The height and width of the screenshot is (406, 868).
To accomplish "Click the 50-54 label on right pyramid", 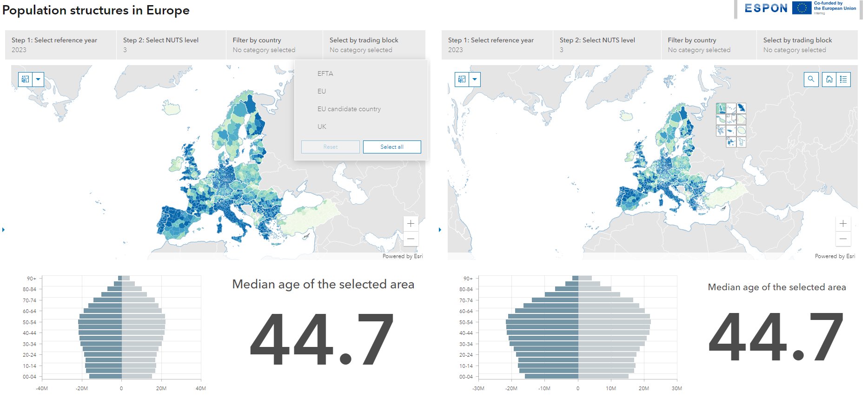I will pos(466,322).
